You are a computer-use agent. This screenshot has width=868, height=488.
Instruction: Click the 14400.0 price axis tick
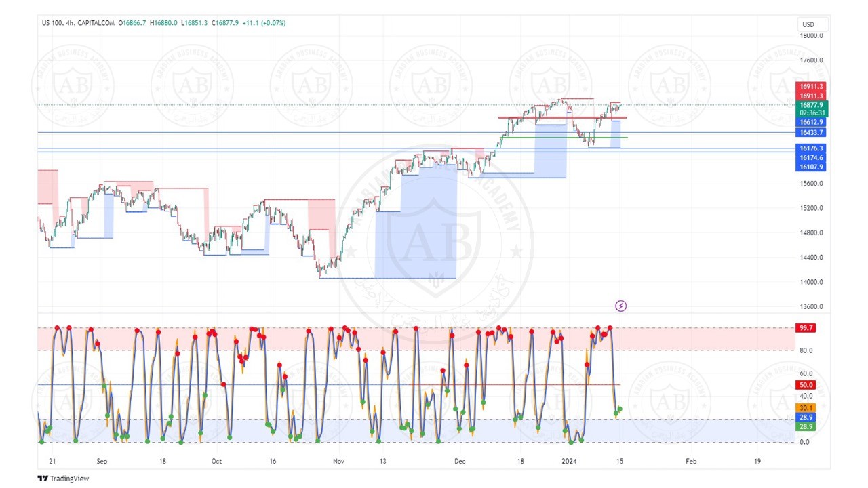[x=811, y=258]
